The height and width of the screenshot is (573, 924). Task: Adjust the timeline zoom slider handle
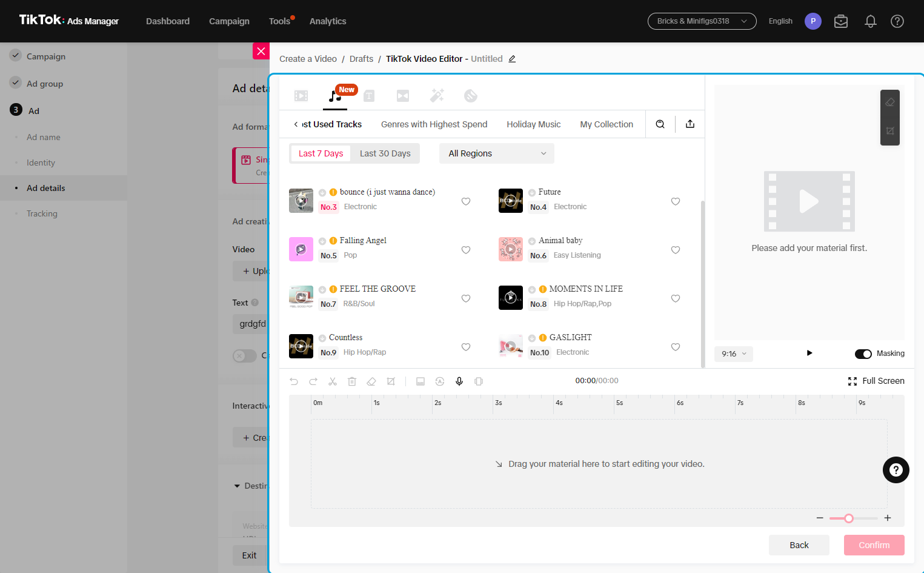[x=849, y=518]
